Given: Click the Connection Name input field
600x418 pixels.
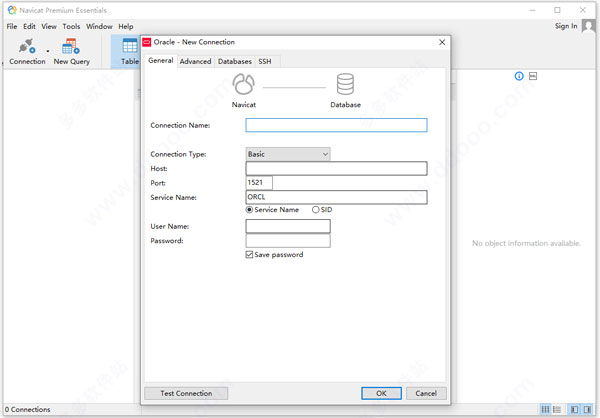Looking at the screenshot, I should pyautogui.click(x=336, y=125).
